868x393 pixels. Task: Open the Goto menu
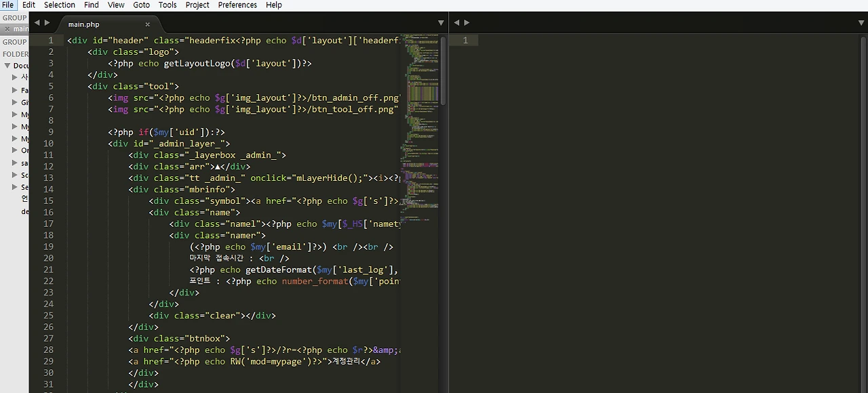141,5
